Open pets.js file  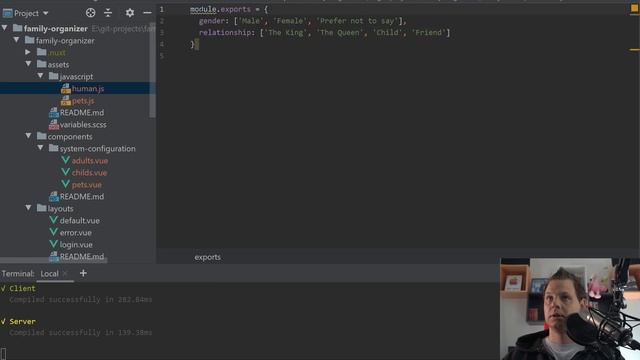pyautogui.click(x=83, y=100)
